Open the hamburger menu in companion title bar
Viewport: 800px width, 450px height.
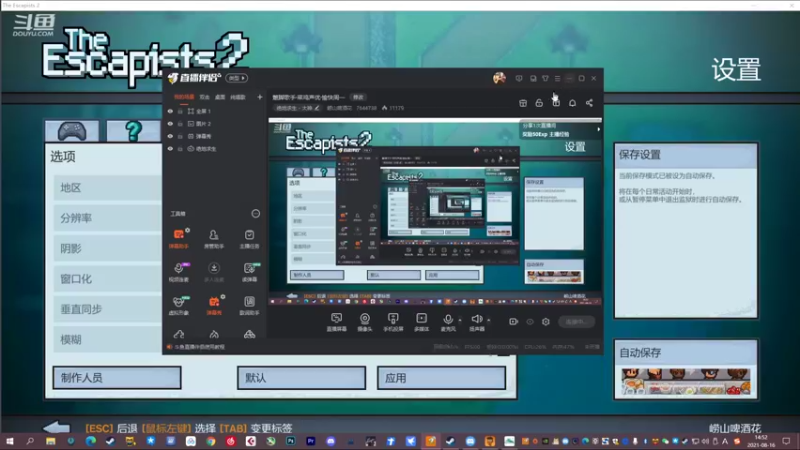pyautogui.click(x=557, y=79)
